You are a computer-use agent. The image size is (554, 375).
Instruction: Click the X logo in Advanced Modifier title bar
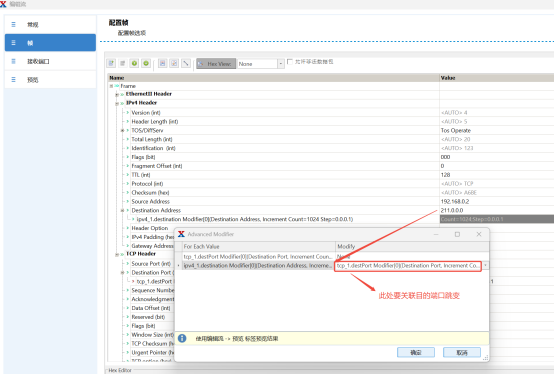coord(181,234)
